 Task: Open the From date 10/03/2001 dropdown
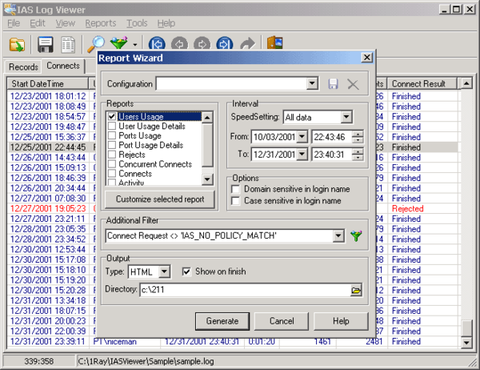[x=302, y=137]
